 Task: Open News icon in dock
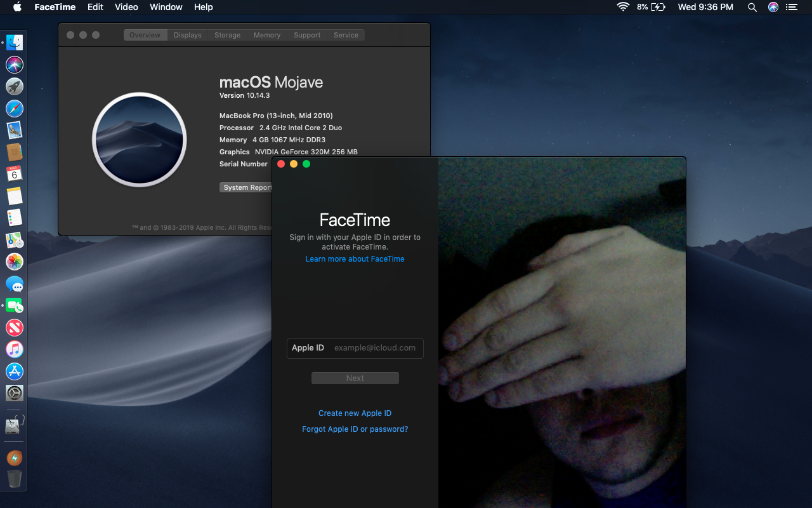[15, 328]
